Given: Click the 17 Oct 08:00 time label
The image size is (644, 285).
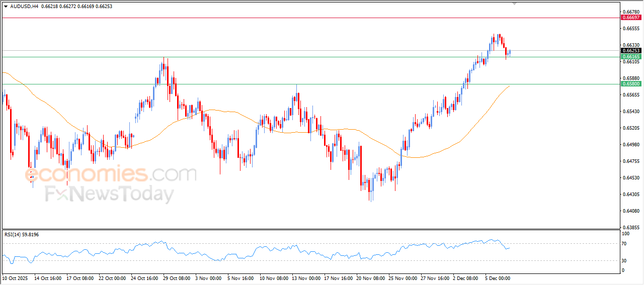Looking at the screenshot, I should 79,277.
